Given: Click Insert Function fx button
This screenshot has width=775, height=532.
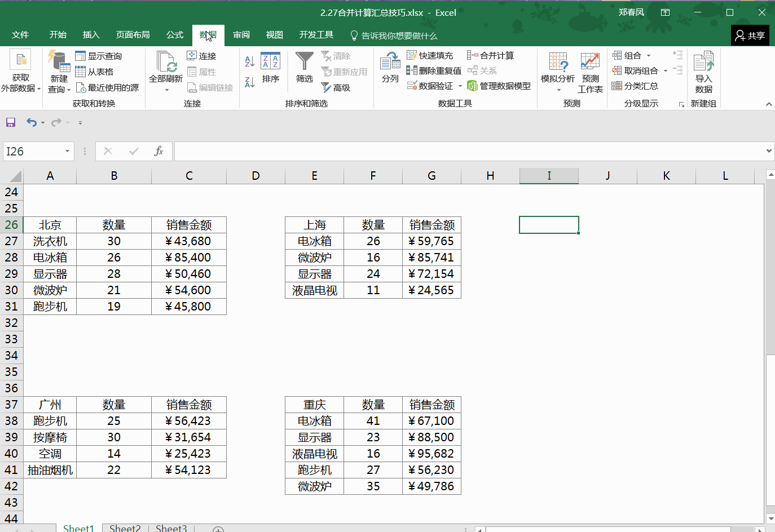Looking at the screenshot, I should pyautogui.click(x=158, y=151).
